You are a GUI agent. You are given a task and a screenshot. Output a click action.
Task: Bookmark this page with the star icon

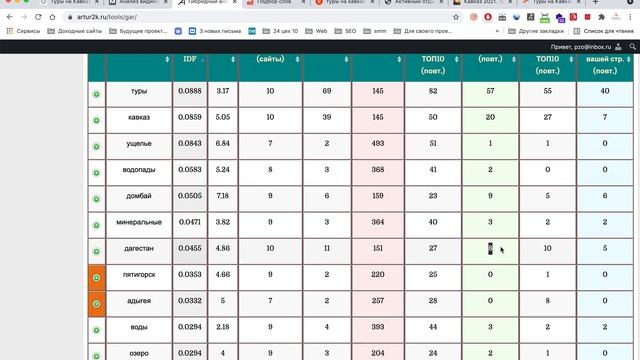(x=456, y=17)
